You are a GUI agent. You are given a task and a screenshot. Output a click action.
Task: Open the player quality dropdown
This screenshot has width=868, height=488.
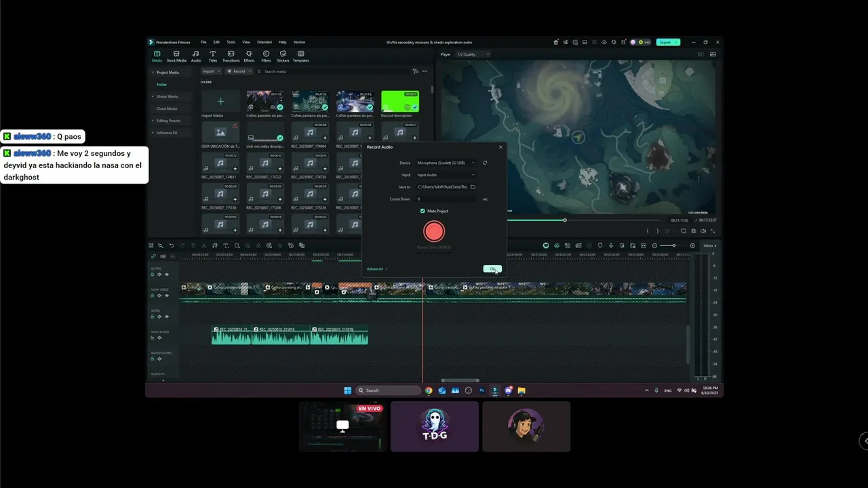click(x=473, y=54)
